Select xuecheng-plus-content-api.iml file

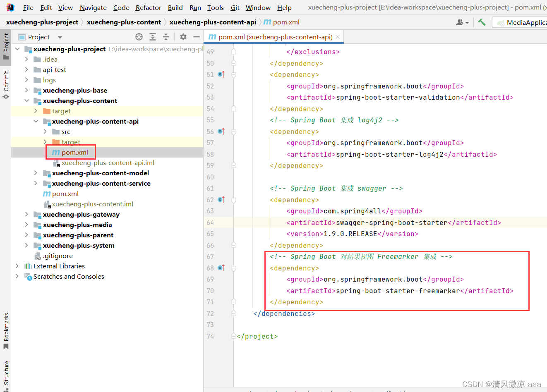pyautogui.click(x=108, y=163)
